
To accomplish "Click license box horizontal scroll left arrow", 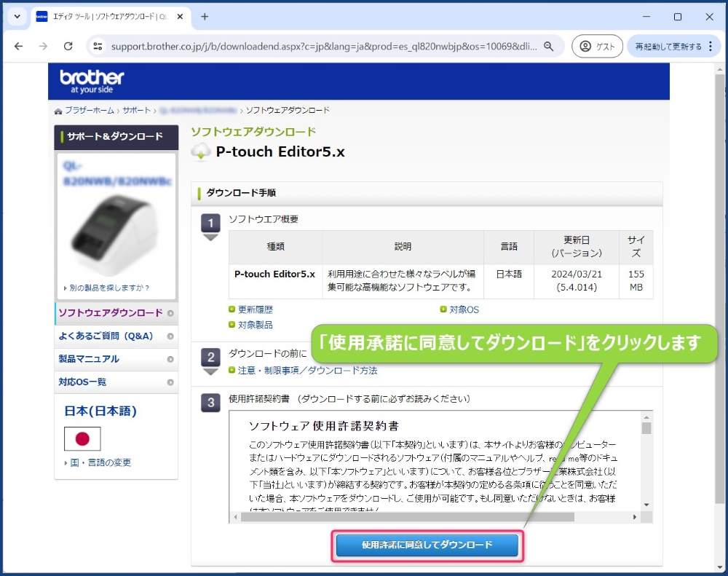I will pyautogui.click(x=235, y=516).
